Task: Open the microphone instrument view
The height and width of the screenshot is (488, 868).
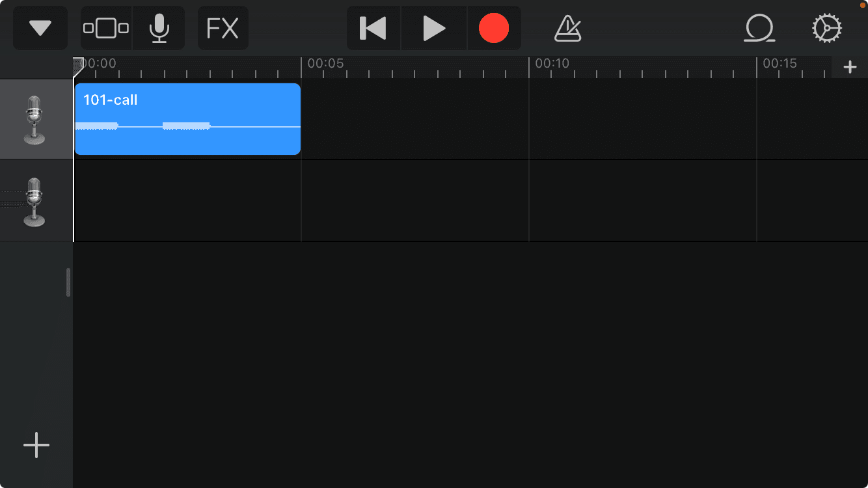Action: 159,29
